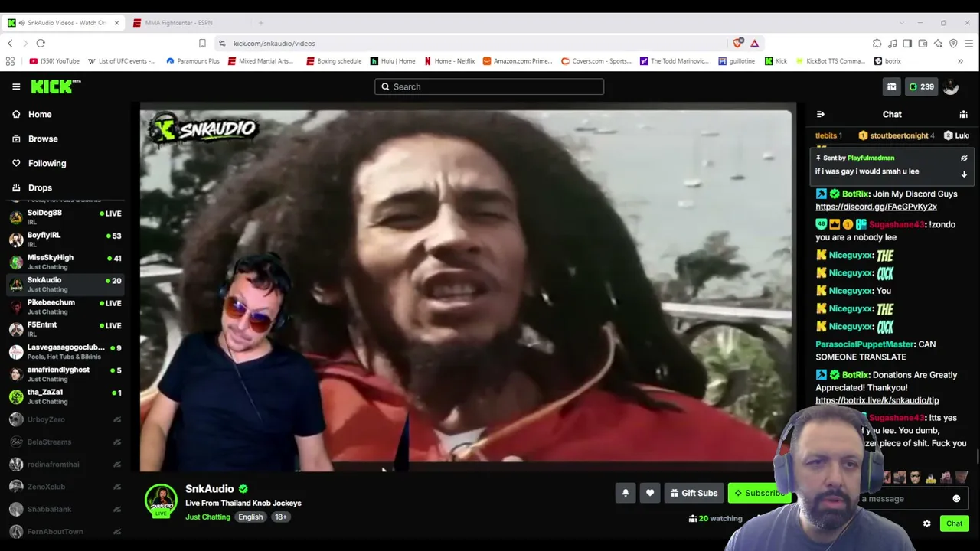Open the MissSkyHigh channel in sidebar
The width and height of the screenshot is (980, 551).
(x=65, y=262)
